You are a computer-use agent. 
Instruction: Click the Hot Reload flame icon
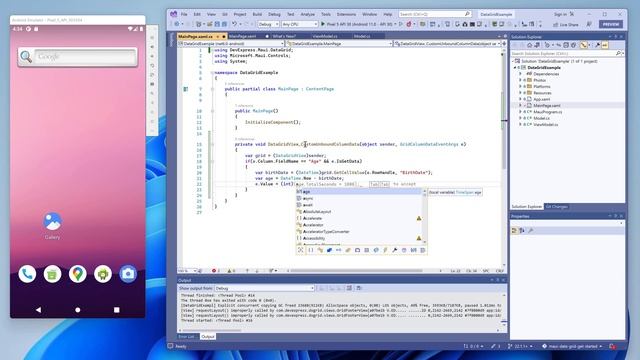(409, 24)
